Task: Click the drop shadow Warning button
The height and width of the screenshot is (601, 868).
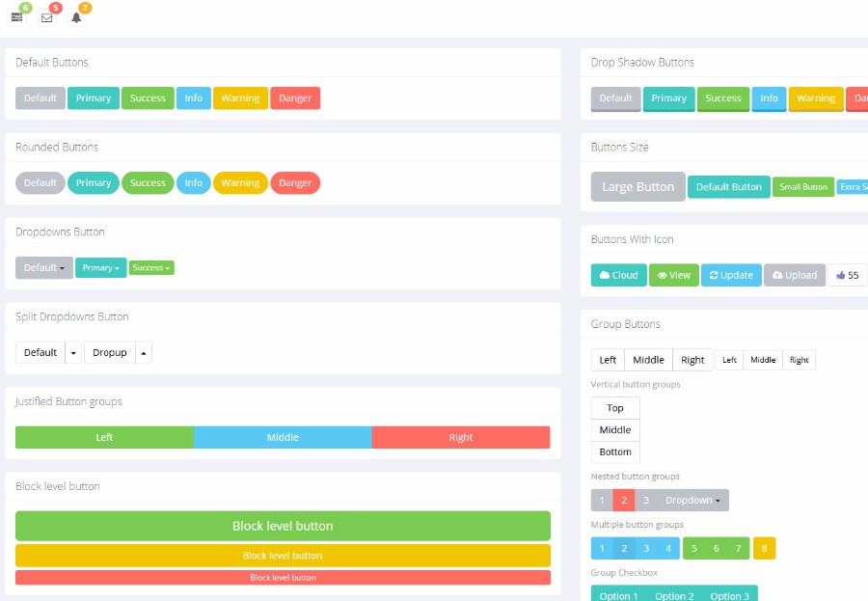Action: tap(816, 98)
